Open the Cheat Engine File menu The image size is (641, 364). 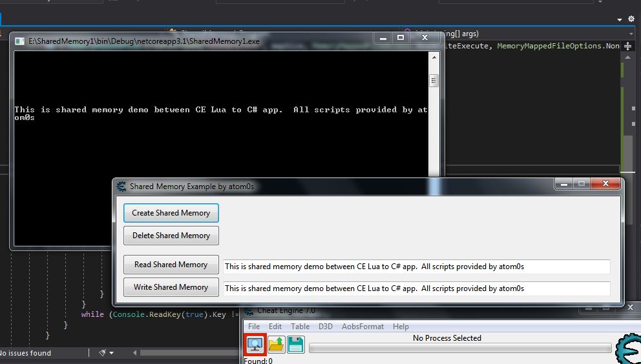pos(254,327)
